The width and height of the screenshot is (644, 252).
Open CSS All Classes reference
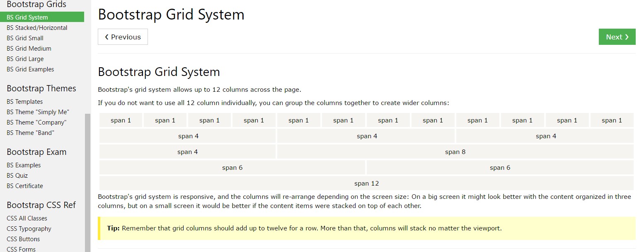click(27, 218)
